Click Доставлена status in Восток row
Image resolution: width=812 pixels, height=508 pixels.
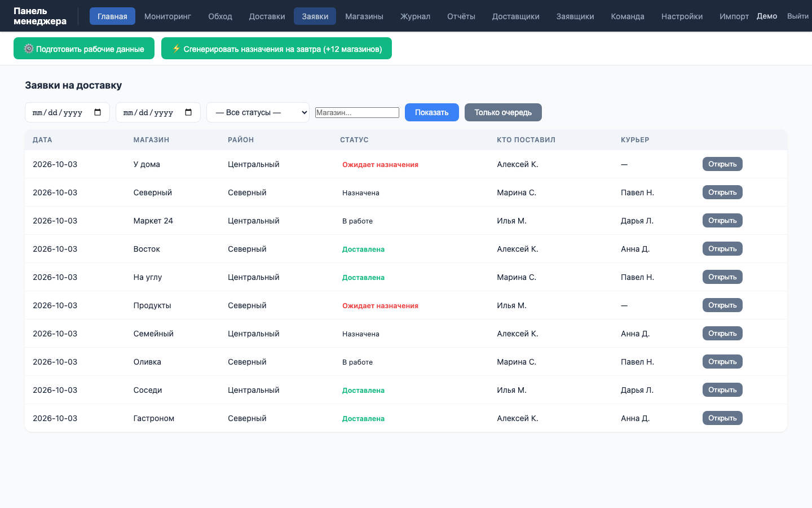363,249
